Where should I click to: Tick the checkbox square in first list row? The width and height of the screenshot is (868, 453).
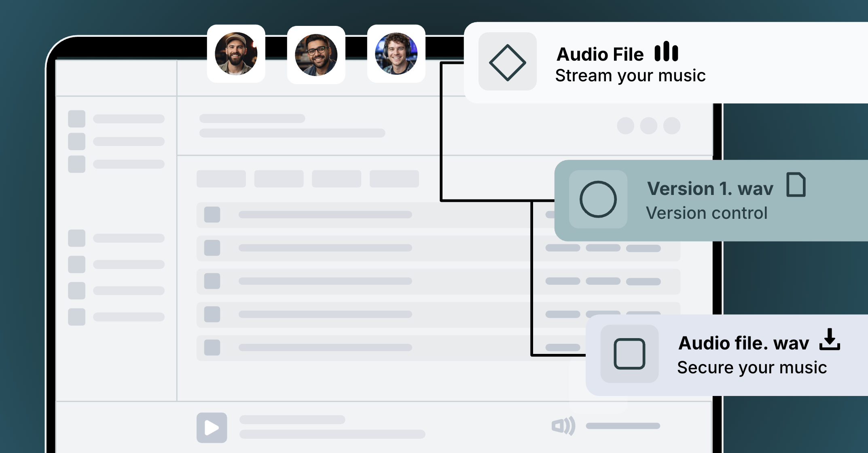pyautogui.click(x=212, y=214)
